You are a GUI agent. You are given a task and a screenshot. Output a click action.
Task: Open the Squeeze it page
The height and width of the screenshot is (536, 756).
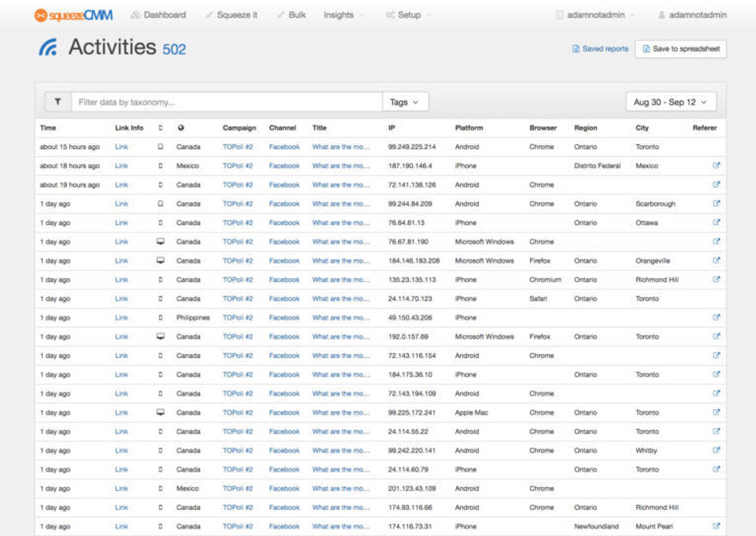232,15
